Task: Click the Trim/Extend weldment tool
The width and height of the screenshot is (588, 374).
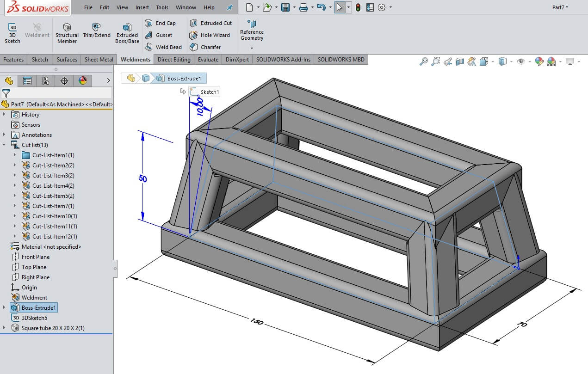Action: tap(97, 32)
